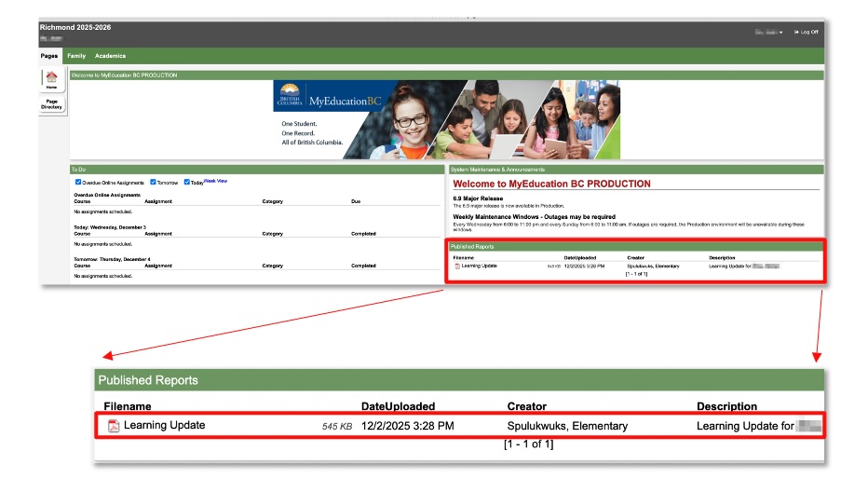
Task: Click the Home house icon in sidebar
Action: pyautogui.click(x=51, y=77)
